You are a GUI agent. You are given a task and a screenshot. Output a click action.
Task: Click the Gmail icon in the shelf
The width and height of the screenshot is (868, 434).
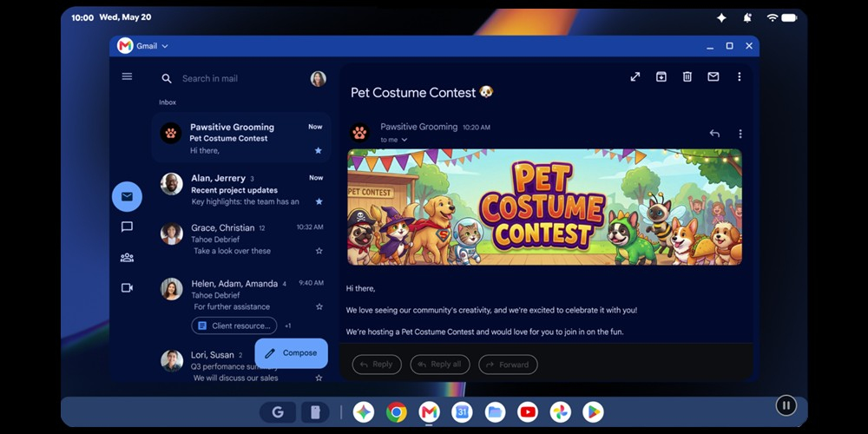point(429,411)
